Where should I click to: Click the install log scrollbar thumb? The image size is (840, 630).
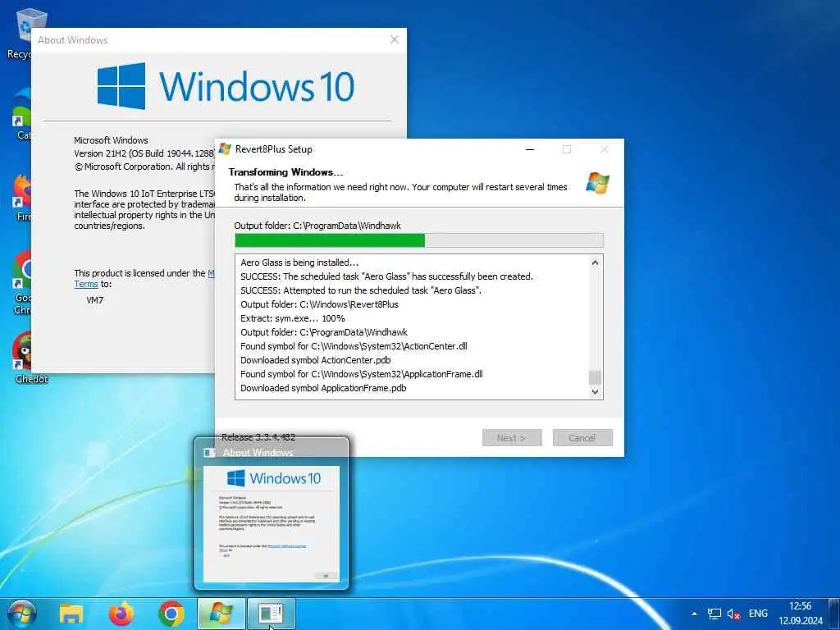(x=595, y=377)
